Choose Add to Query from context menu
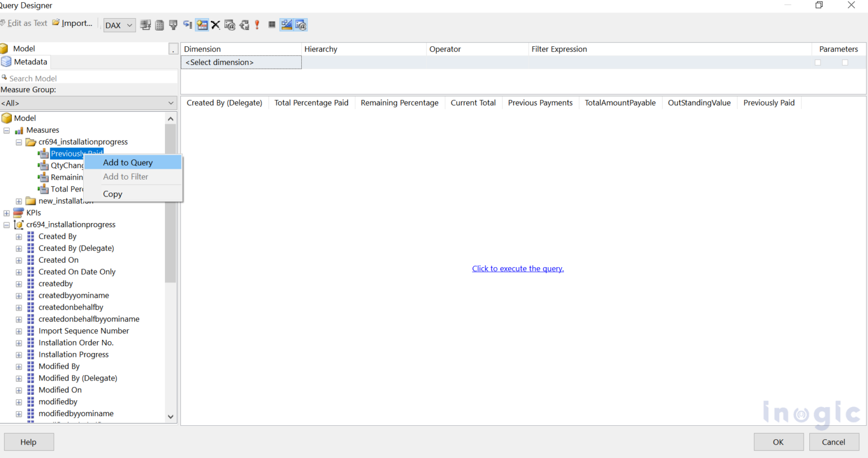Viewport: 868px width, 458px height. click(x=128, y=163)
